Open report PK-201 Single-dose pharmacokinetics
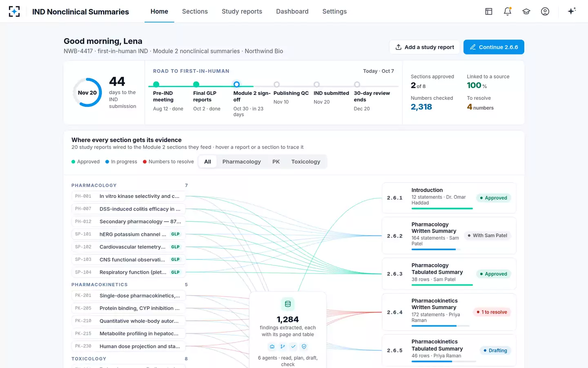588x368 pixels. [x=128, y=296]
